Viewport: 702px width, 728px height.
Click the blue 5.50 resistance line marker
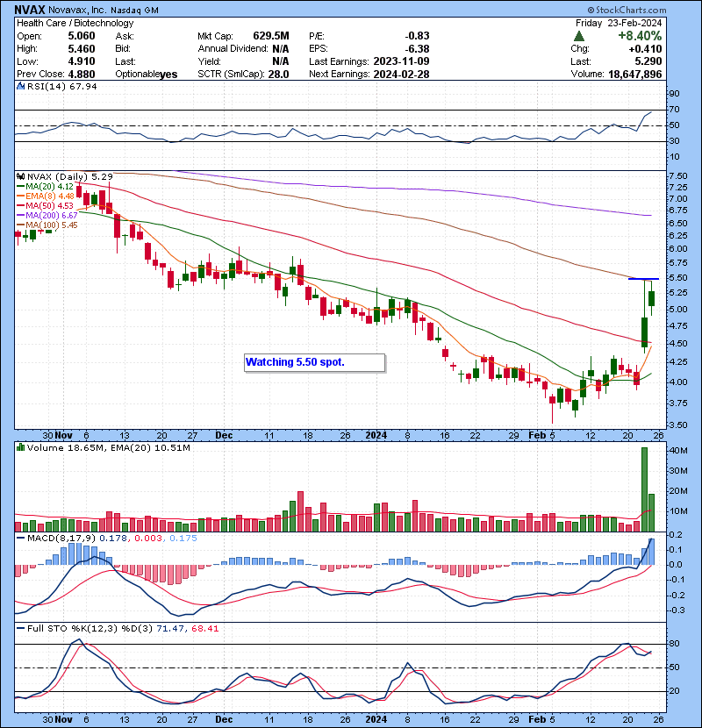(643, 279)
